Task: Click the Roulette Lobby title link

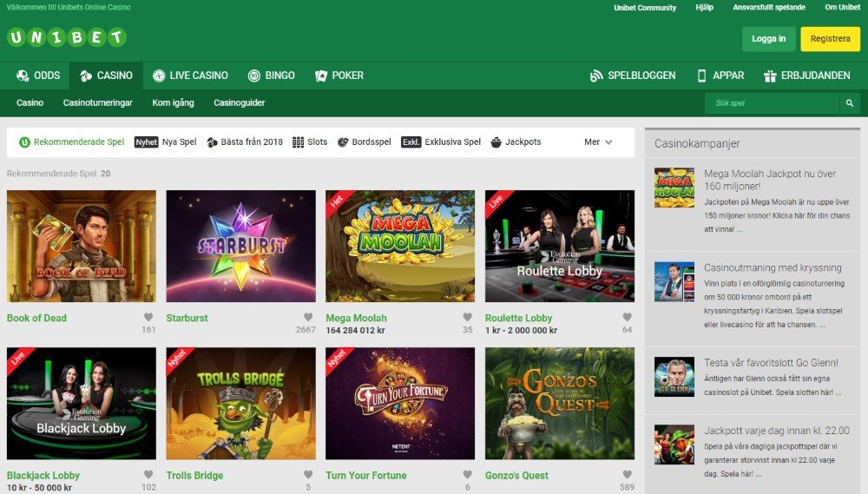Action: point(519,318)
